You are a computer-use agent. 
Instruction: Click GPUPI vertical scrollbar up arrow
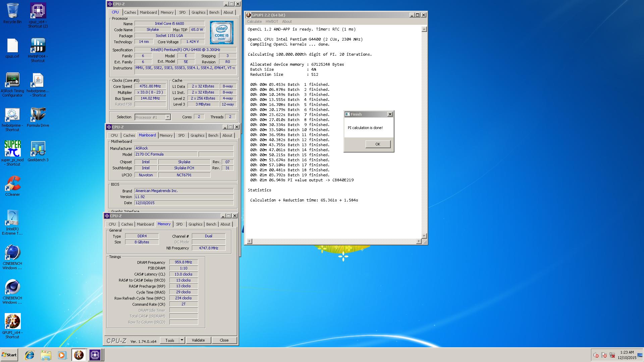[x=424, y=29]
